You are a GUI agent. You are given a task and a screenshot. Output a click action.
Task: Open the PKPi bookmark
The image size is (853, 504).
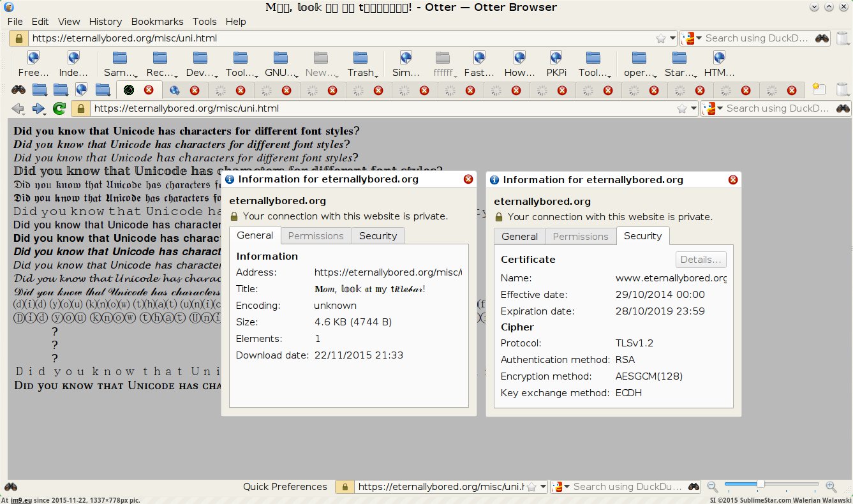[556, 64]
